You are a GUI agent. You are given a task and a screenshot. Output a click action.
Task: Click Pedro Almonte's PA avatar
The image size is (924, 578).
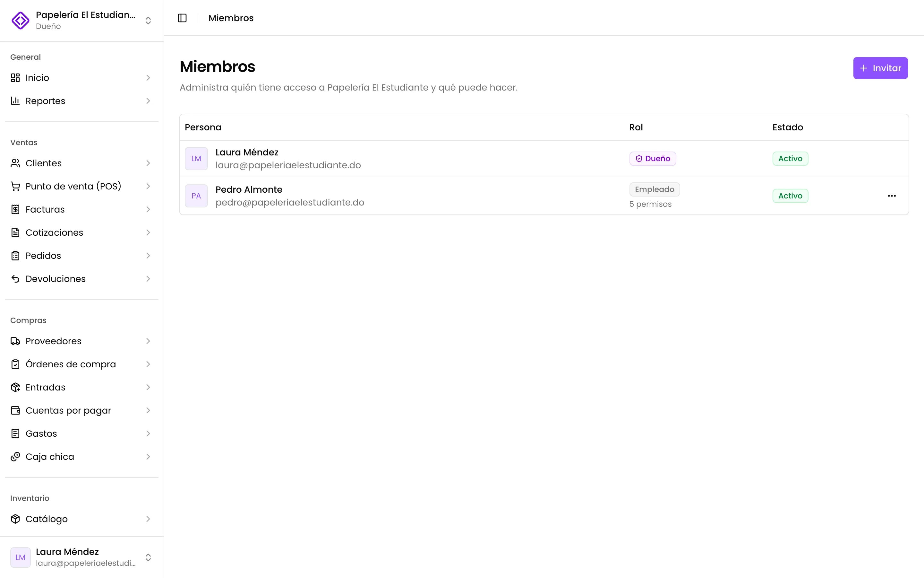196,196
